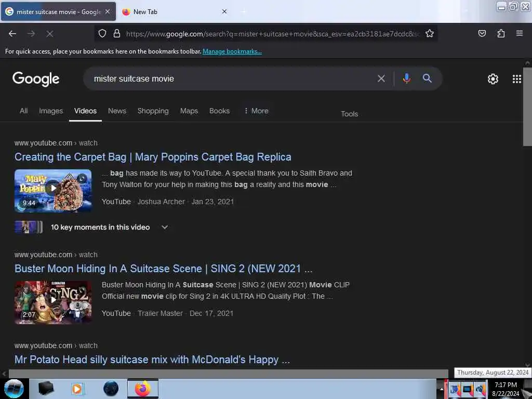
Task: Go back using the browser back arrow
Action: 12,34
